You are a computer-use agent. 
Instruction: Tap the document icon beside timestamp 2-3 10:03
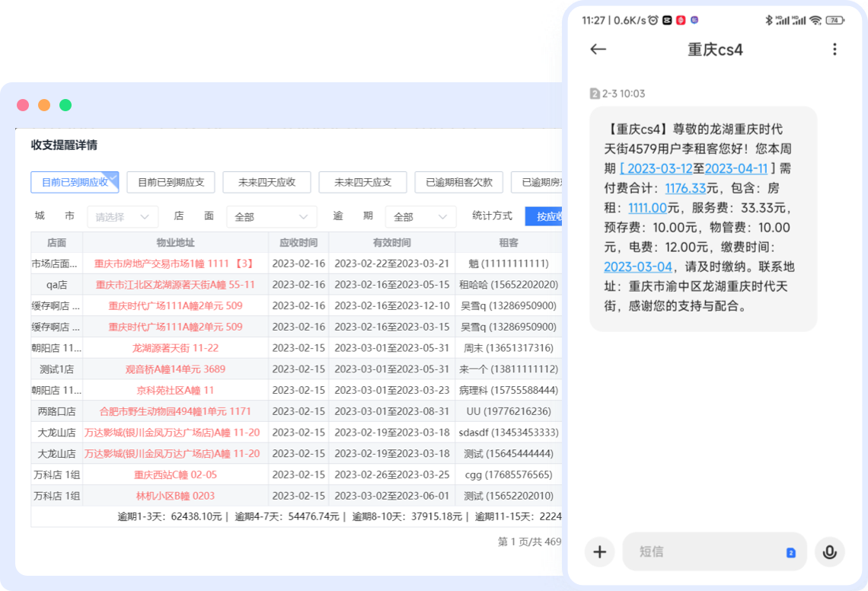click(x=596, y=94)
